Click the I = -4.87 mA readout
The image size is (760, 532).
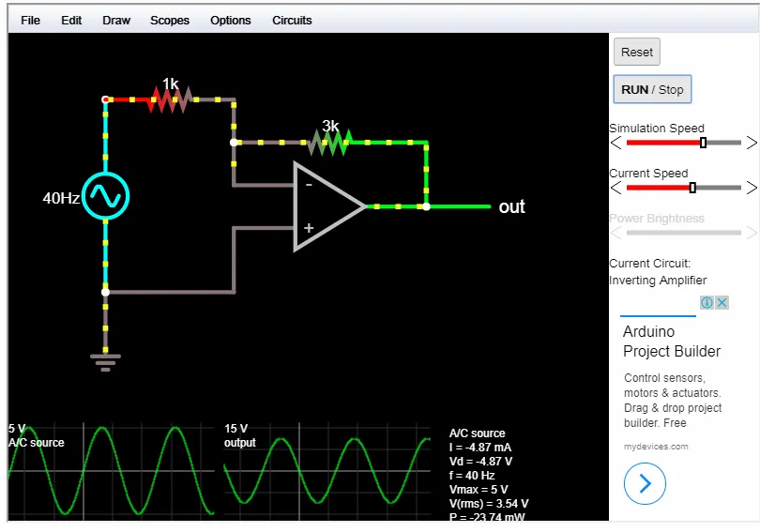479,448
